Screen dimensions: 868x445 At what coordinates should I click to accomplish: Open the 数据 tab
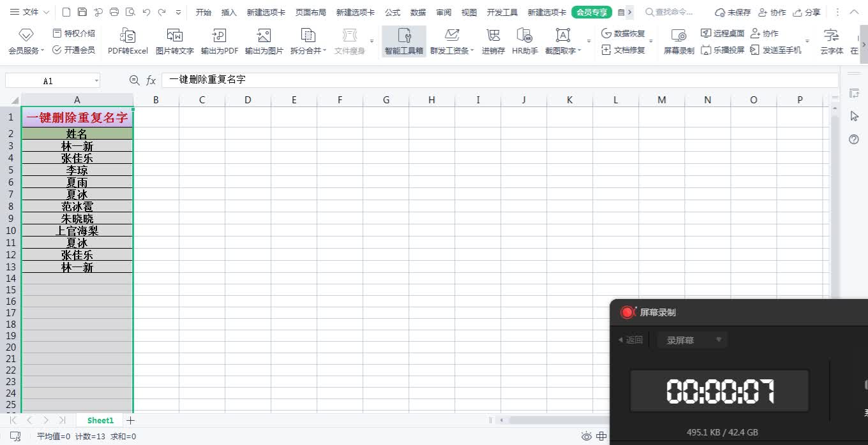click(x=418, y=12)
